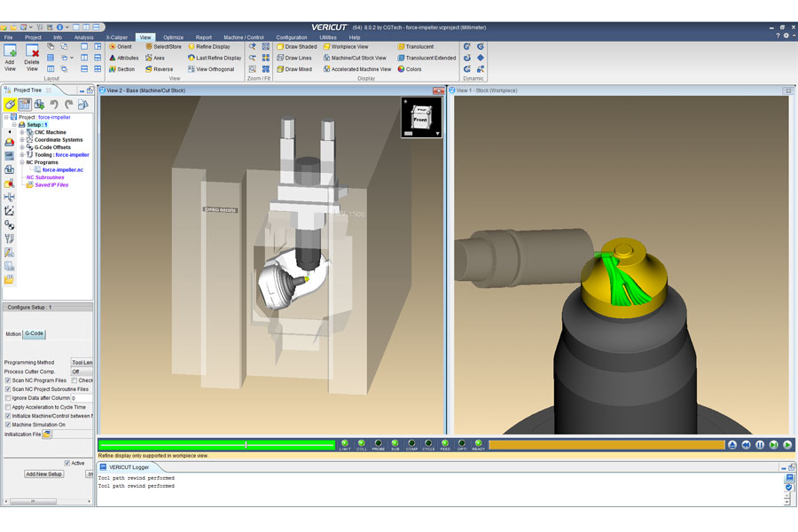This screenshot has height=532, width=798.
Task: Click Last Refine Display
Action: pos(215,58)
